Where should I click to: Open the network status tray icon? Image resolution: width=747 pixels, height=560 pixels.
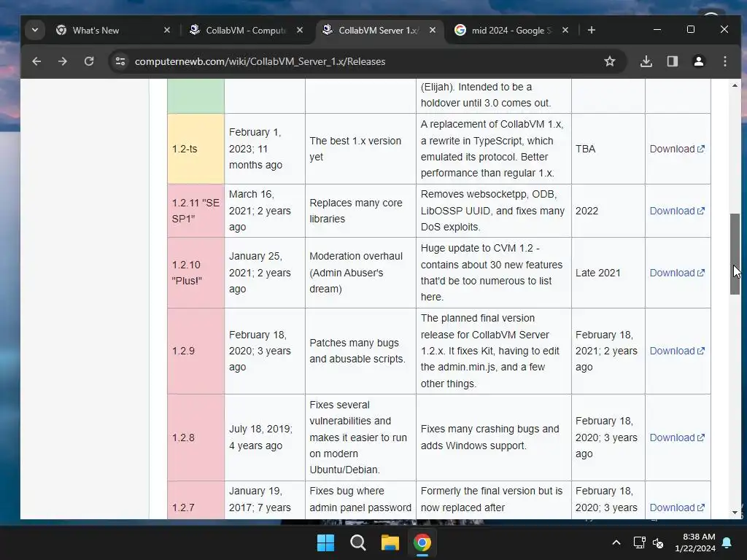click(x=639, y=542)
